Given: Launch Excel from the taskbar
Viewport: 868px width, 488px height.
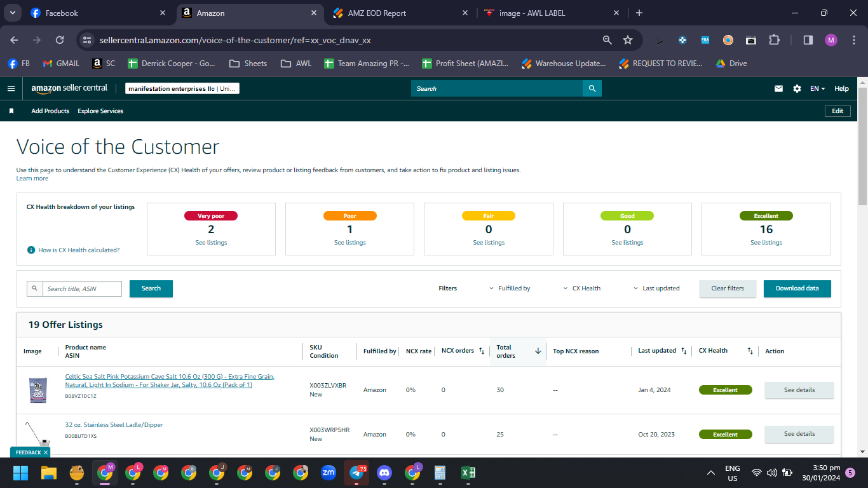Looking at the screenshot, I should pyautogui.click(x=468, y=473).
